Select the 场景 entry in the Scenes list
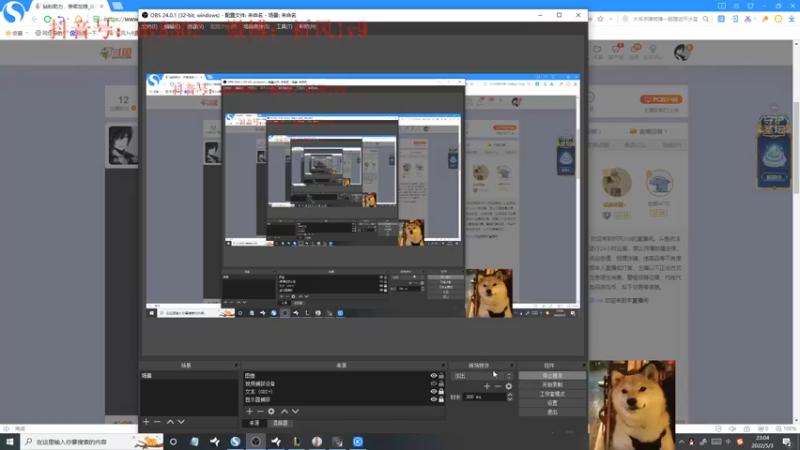 [x=189, y=376]
